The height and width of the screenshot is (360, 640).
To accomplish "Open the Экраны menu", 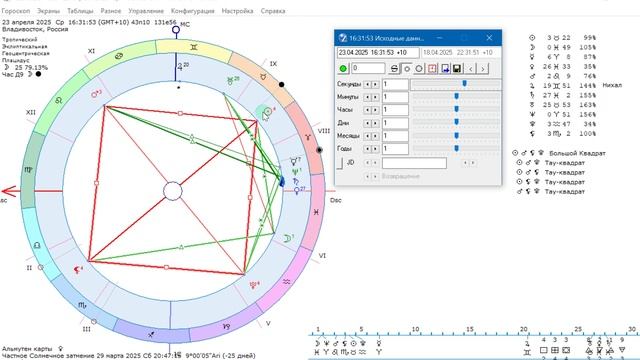I will [48, 11].
